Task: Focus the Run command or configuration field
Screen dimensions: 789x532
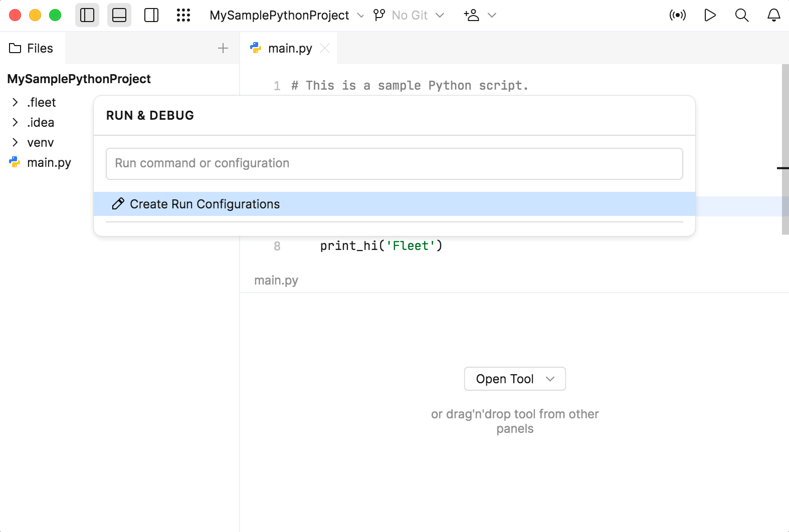Action: pyautogui.click(x=394, y=164)
